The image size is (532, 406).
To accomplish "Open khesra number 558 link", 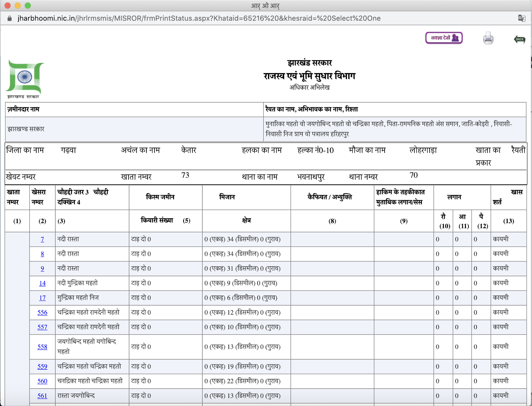I will pyautogui.click(x=42, y=347).
